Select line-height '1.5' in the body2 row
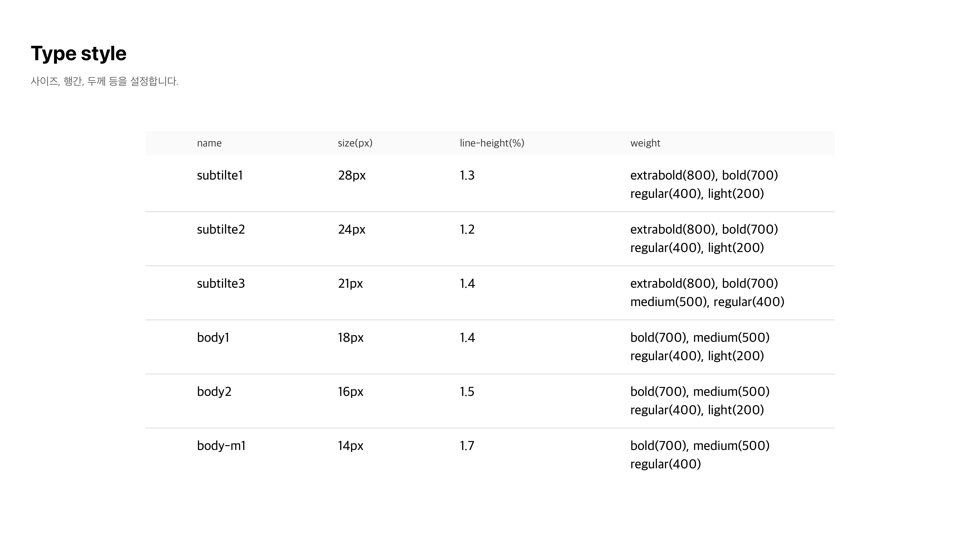Viewport: 980px width, 551px height. [467, 392]
